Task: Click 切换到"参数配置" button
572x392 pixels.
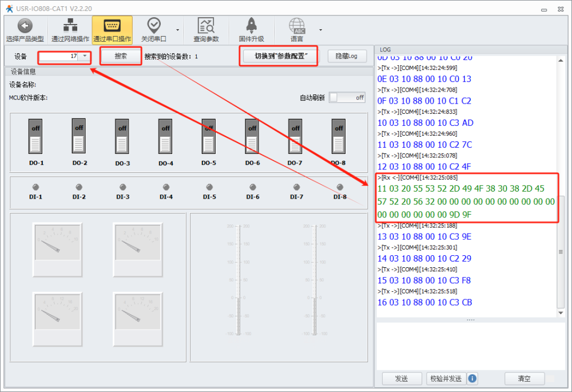Action: (278, 56)
